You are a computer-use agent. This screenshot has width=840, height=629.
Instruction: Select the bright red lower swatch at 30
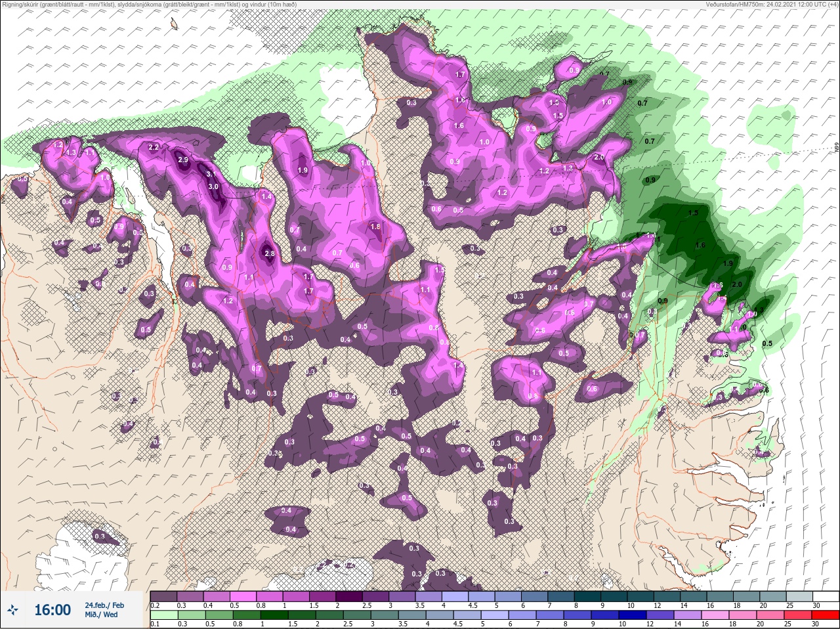(x=826, y=615)
